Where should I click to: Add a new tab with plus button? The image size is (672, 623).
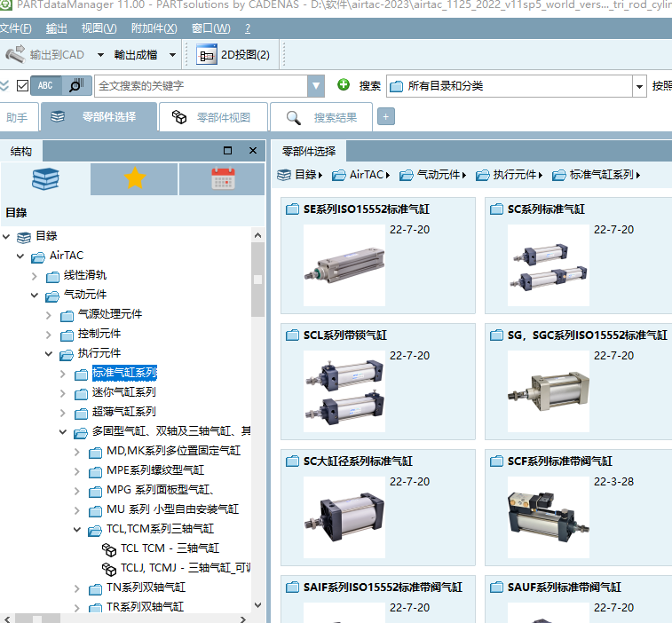point(386,116)
